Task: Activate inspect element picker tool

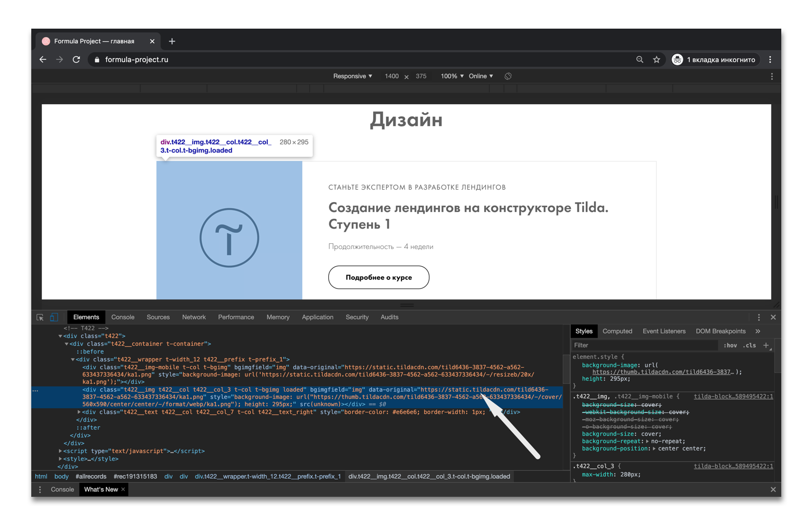Action: pyautogui.click(x=40, y=317)
